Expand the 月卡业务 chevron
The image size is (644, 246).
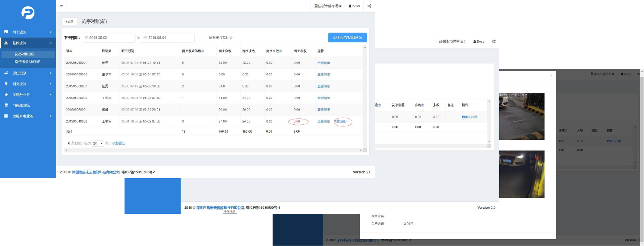[x=51, y=32]
